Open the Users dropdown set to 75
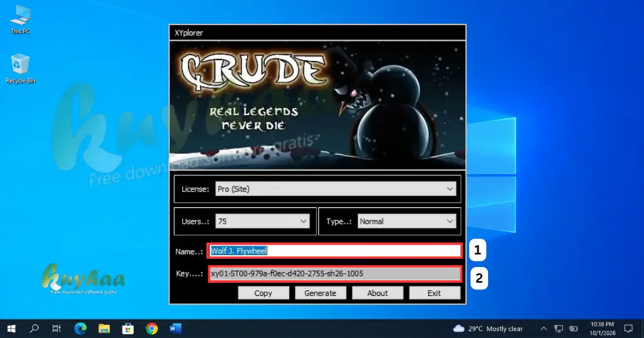 point(262,222)
